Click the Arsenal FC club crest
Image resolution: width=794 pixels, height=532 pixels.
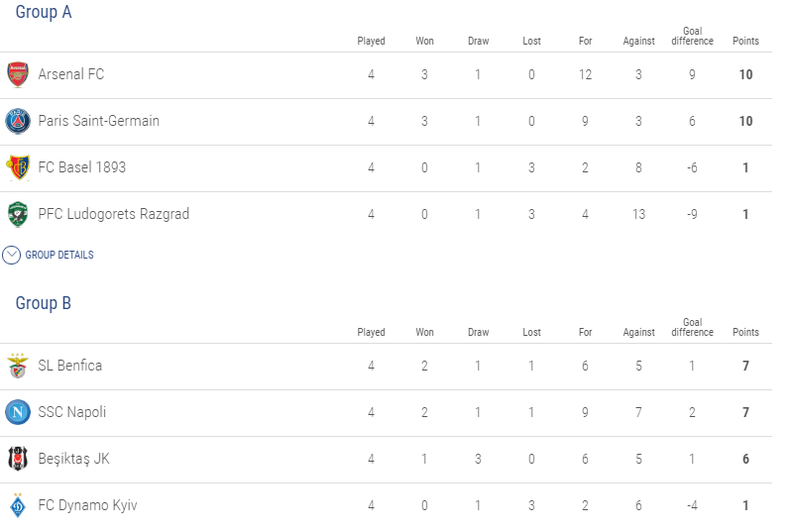18,74
